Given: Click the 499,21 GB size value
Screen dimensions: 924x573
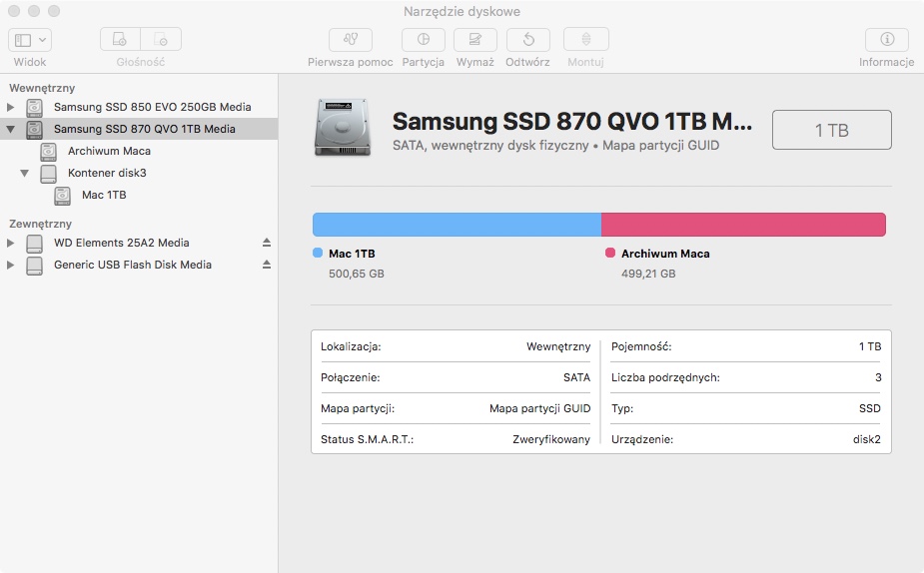Looking at the screenshot, I should pos(648,274).
